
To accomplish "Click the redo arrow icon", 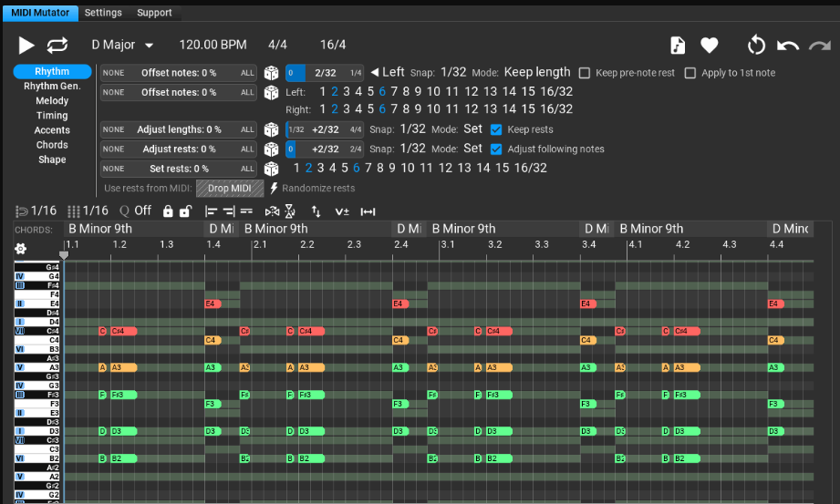I will tap(820, 46).
